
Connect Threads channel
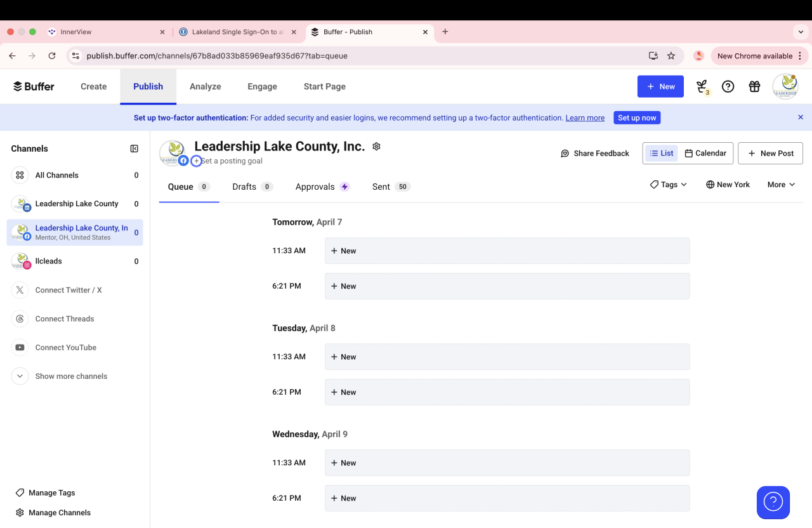(x=75, y=319)
